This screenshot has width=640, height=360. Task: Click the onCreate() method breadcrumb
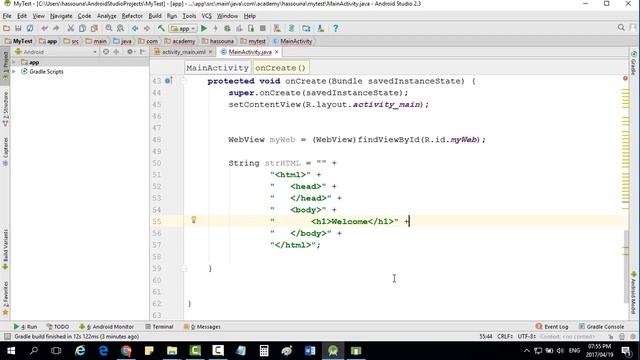280,68
